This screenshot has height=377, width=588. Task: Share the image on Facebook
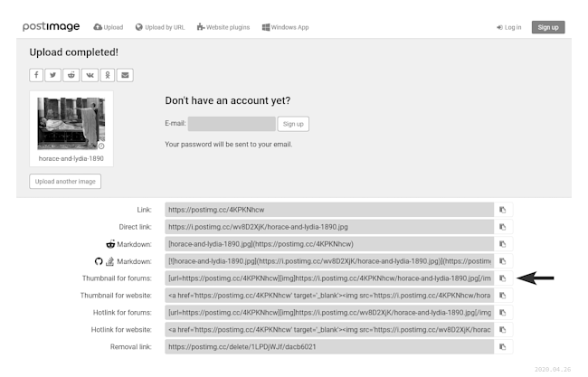37,75
